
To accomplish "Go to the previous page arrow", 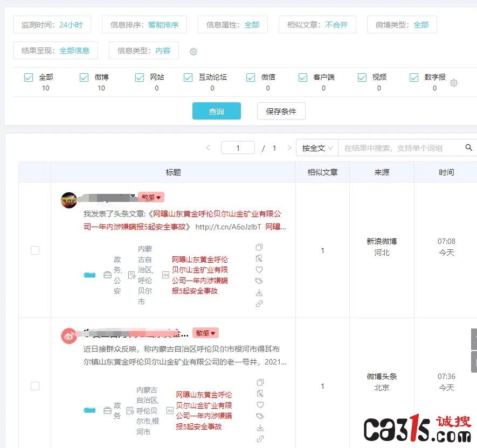I will (208, 148).
